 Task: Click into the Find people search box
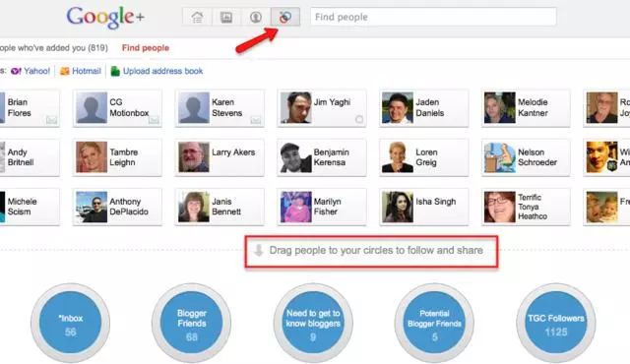coord(433,17)
